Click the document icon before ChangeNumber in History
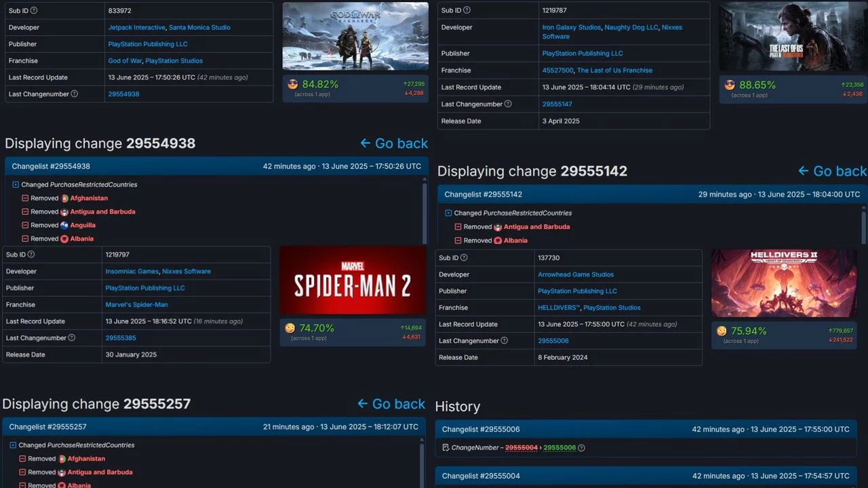 [x=446, y=448]
